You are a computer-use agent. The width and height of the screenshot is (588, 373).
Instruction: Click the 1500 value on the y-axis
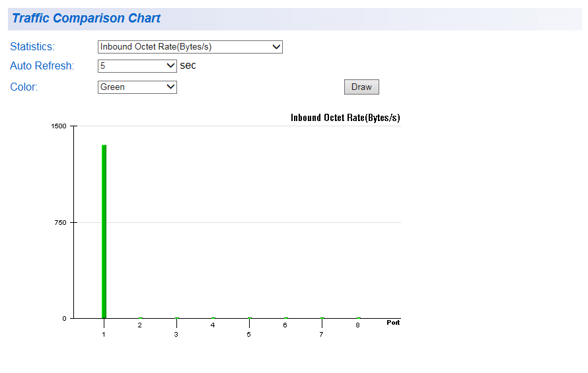pyautogui.click(x=59, y=126)
